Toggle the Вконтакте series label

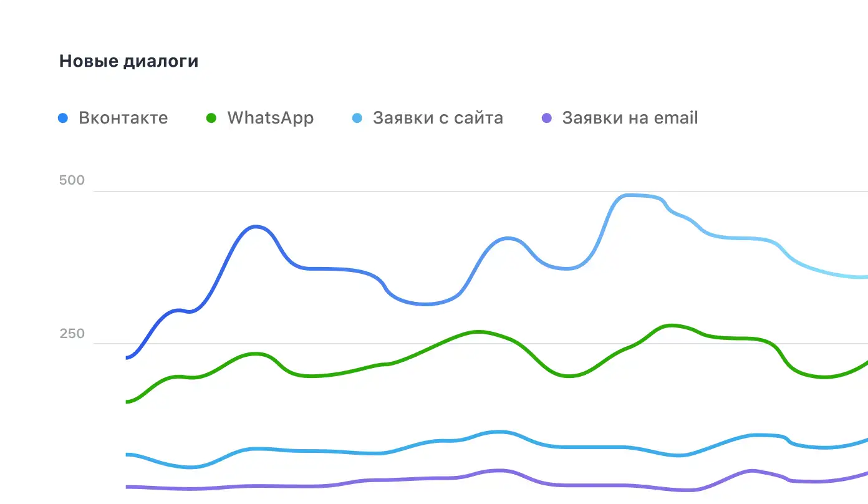[x=123, y=118]
